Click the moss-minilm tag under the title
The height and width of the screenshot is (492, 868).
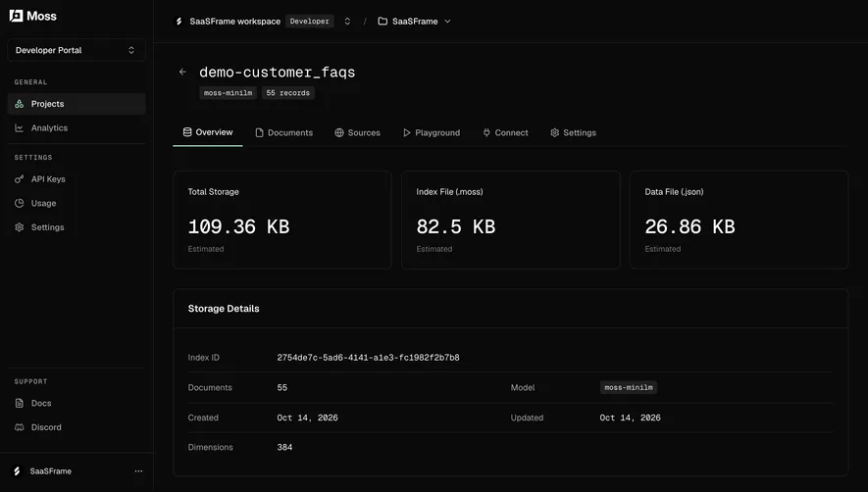(x=229, y=93)
